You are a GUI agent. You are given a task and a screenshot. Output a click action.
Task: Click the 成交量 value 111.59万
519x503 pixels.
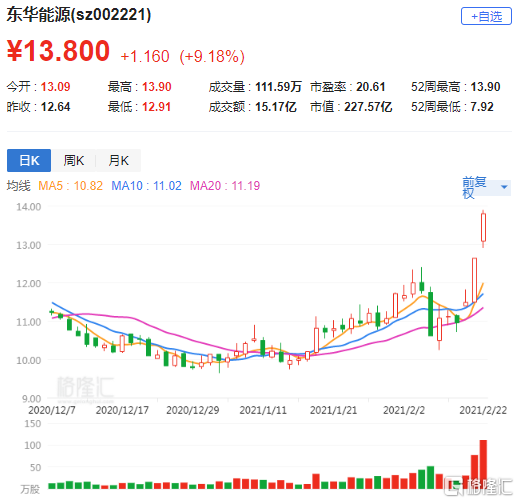[278, 87]
